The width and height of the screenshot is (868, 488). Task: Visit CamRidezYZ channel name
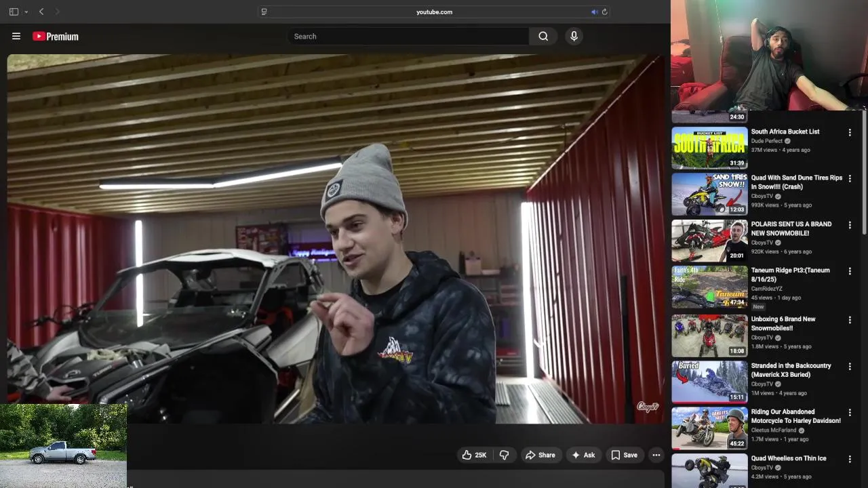(x=767, y=289)
